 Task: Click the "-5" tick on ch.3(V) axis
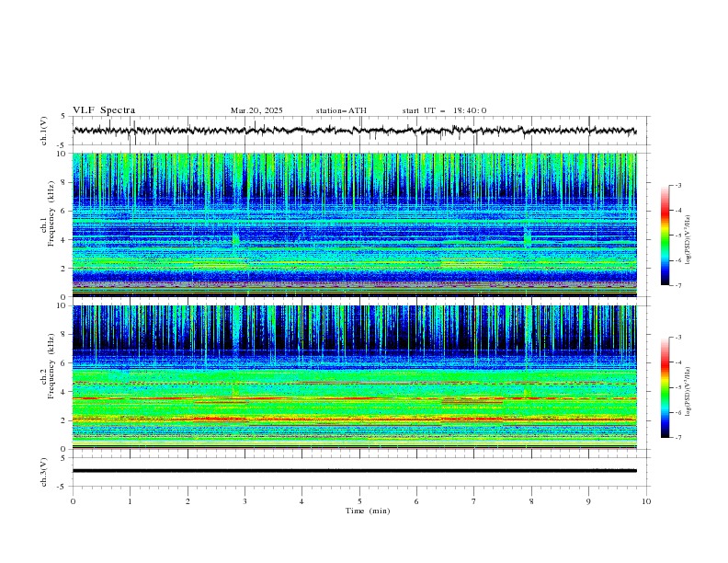point(62,487)
